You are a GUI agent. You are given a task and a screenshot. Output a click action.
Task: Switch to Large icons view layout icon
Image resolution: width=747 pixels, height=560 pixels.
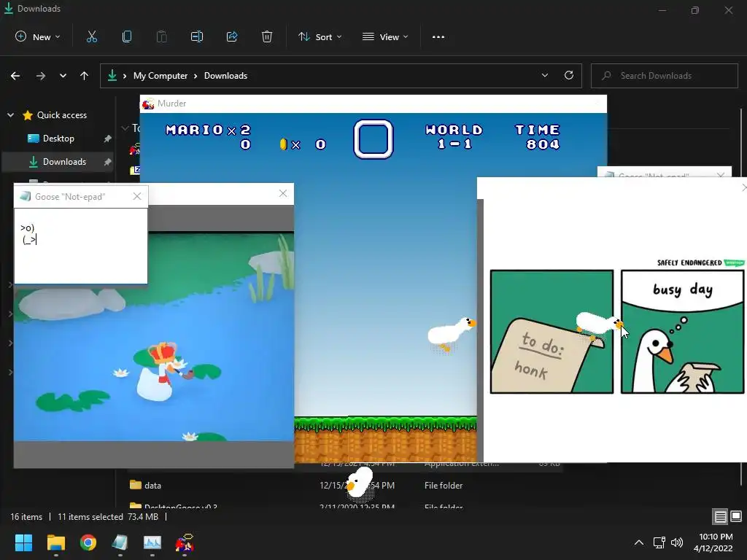(x=736, y=516)
